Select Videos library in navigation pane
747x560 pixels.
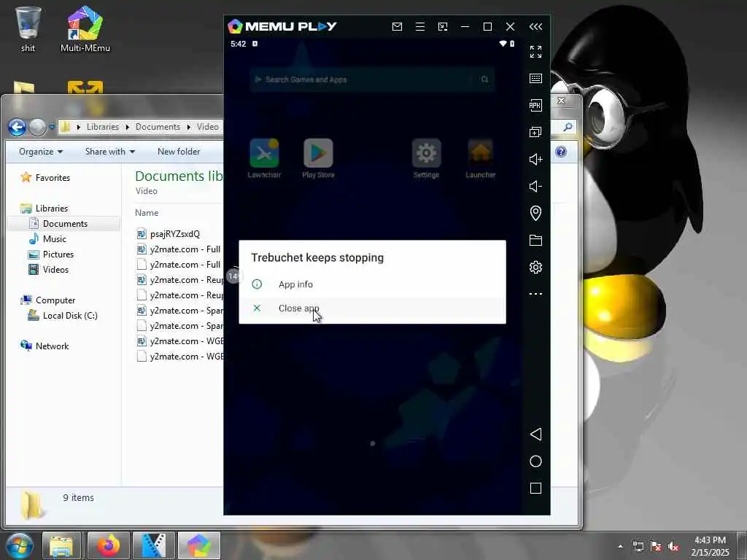(55, 270)
